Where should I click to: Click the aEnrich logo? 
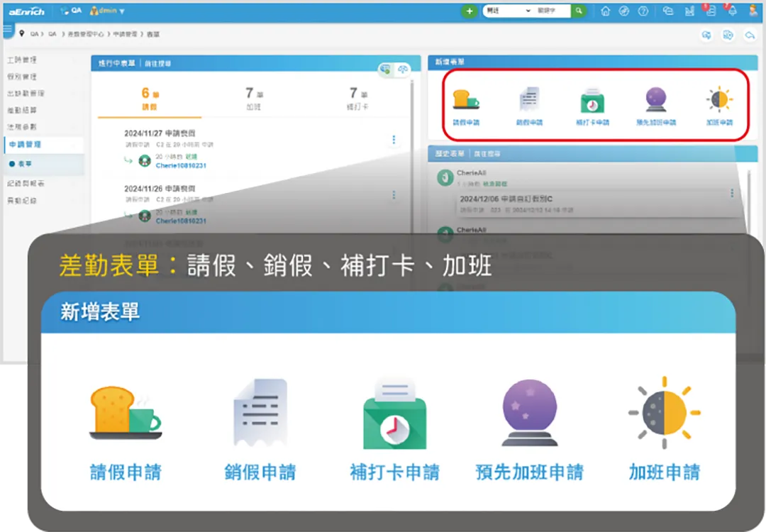28,10
